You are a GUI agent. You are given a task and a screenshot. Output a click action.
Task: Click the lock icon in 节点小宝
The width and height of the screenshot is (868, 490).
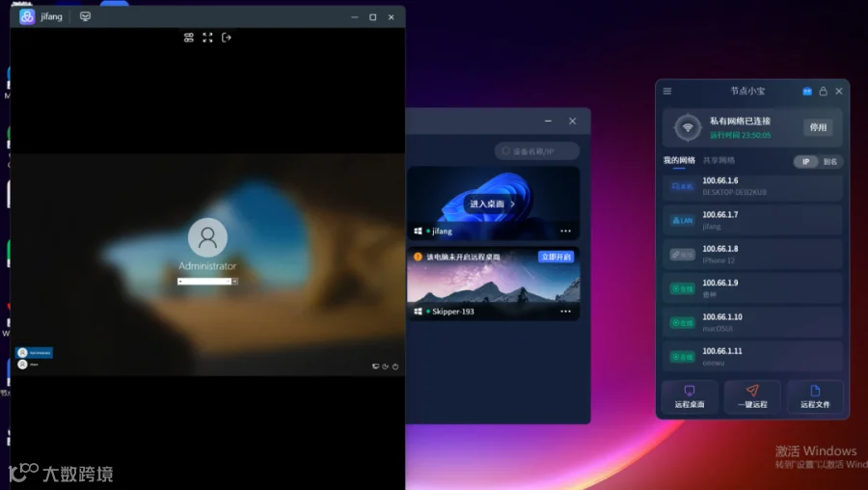point(824,92)
